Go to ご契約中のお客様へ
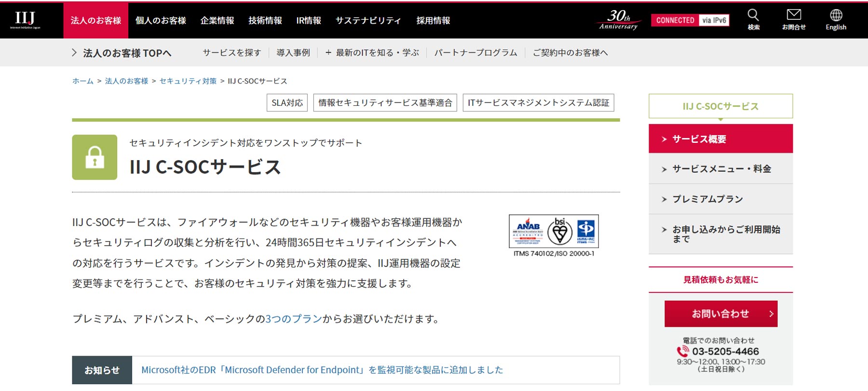This screenshot has height=391, width=868. point(570,53)
